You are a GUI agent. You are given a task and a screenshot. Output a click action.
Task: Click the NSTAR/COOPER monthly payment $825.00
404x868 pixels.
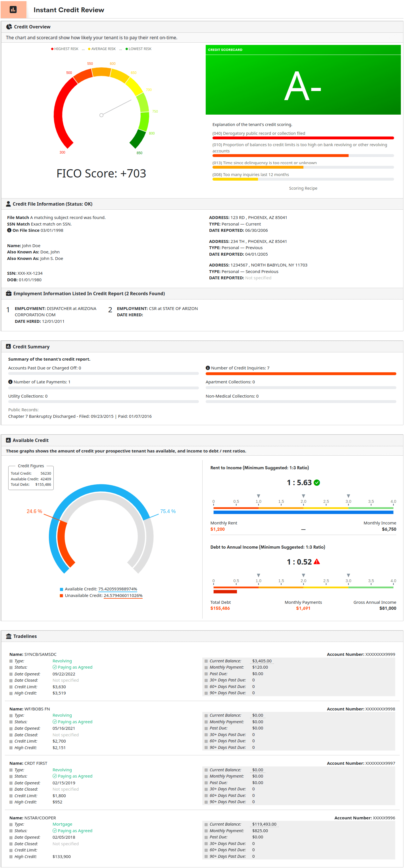click(260, 831)
